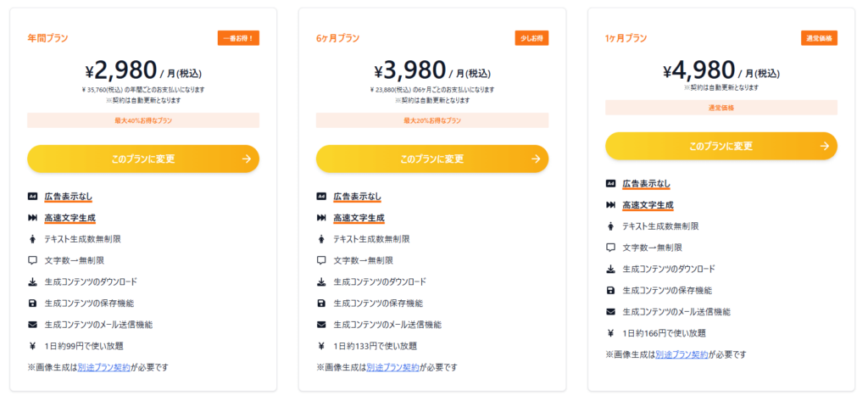
Task: Click the Ad icon in the annual plan
Action: (x=32, y=197)
